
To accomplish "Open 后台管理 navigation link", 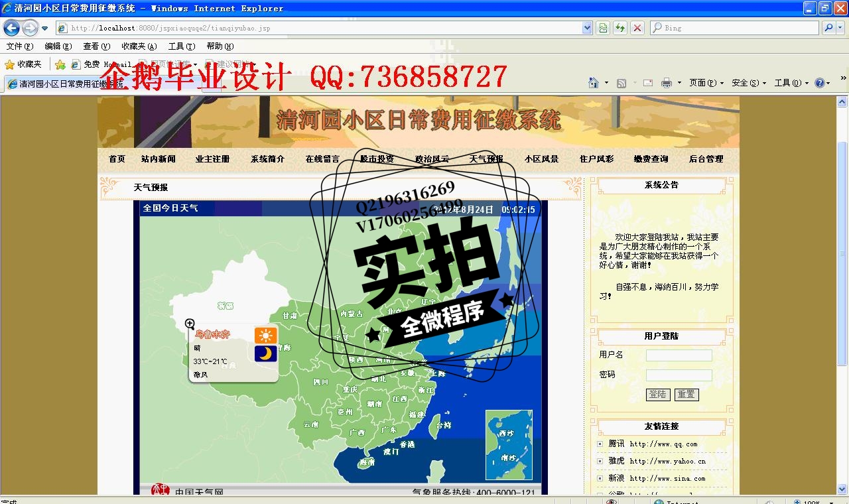I will point(706,159).
